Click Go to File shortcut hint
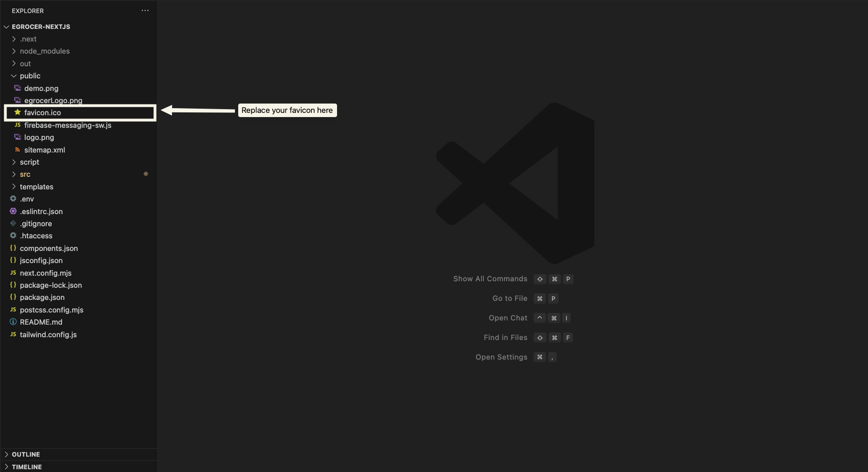Viewport: 868px width, 472px height. click(x=510, y=298)
